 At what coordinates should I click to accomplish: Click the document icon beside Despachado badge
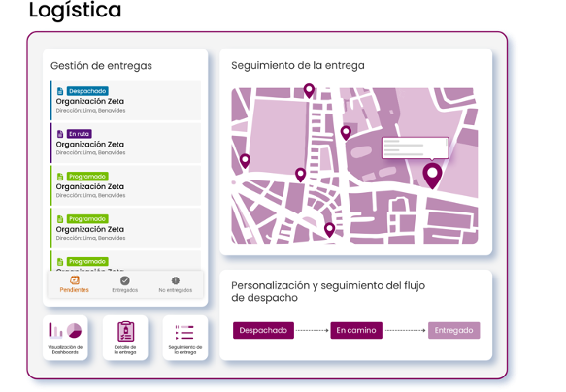pyautogui.click(x=60, y=91)
